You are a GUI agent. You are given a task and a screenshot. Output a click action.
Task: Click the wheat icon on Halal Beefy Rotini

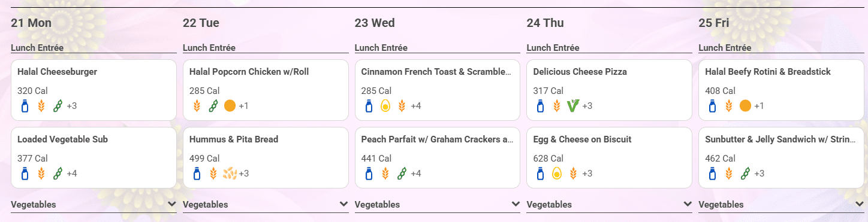pyautogui.click(x=729, y=106)
